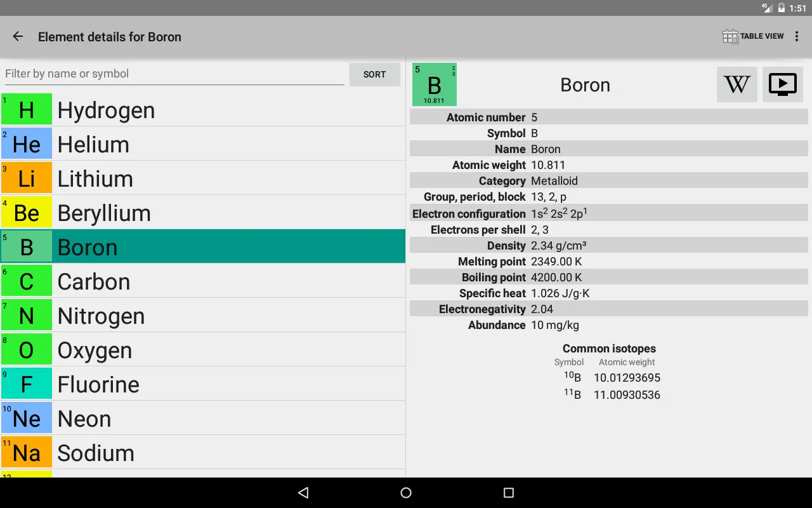Open Sodium element details
The height and width of the screenshot is (508, 812).
[228, 453]
